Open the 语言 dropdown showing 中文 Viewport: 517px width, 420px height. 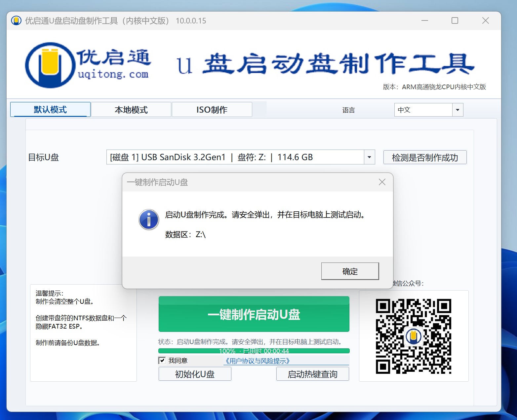click(428, 110)
